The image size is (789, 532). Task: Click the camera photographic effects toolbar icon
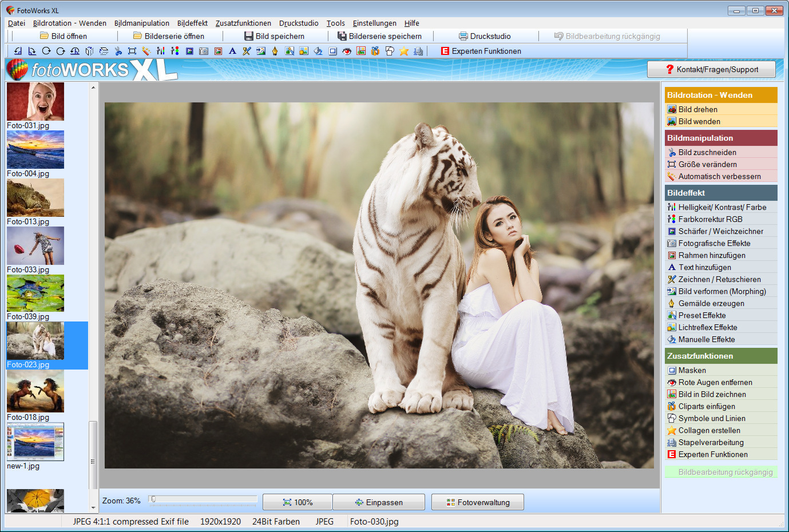coord(204,51)
